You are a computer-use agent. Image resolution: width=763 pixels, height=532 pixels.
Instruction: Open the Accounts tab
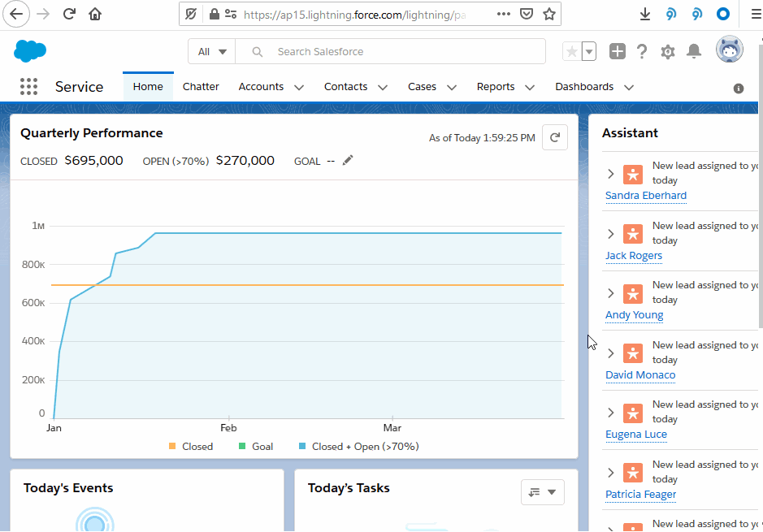point(261,87)
